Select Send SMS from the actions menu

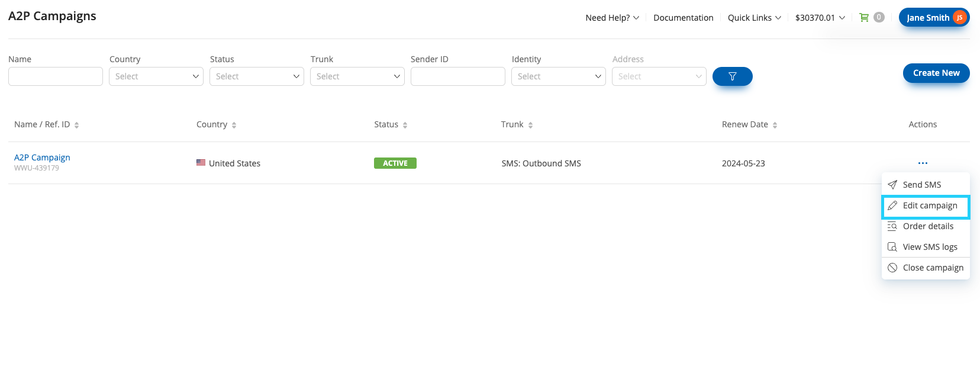926,185
